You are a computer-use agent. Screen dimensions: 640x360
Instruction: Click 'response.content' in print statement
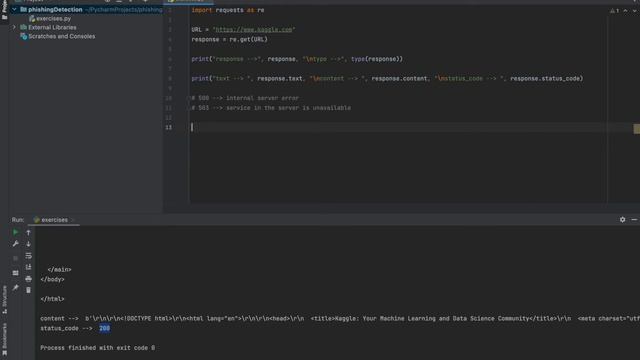point(399,79)
